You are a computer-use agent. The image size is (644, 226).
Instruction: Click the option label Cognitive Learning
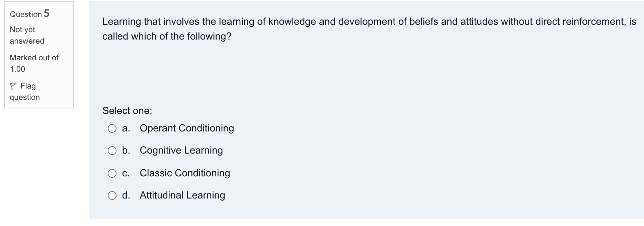[181, 151]
